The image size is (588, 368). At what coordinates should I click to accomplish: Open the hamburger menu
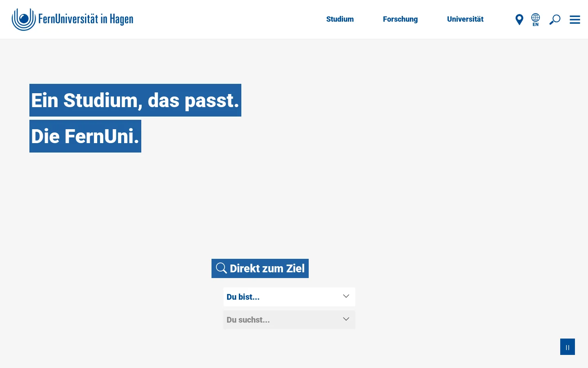575,20
